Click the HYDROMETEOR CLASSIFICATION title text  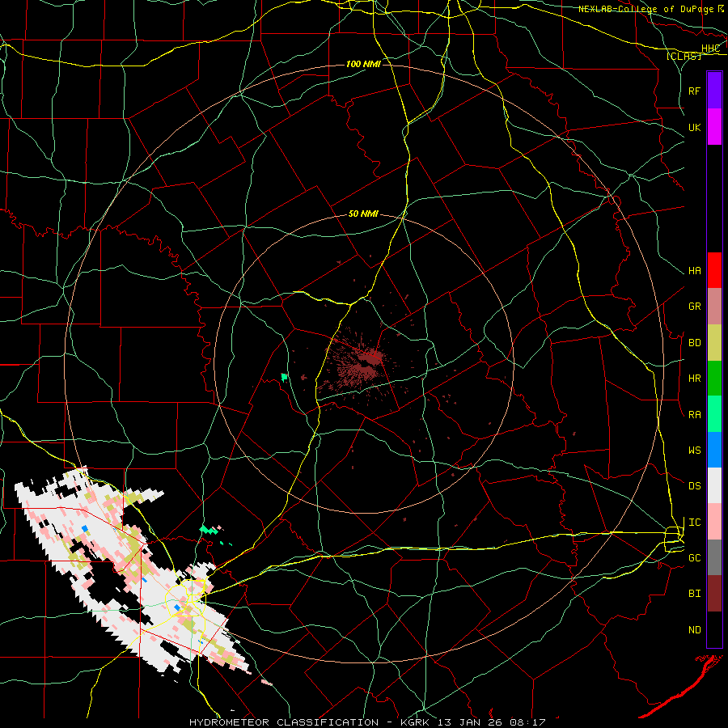point(284,722)
